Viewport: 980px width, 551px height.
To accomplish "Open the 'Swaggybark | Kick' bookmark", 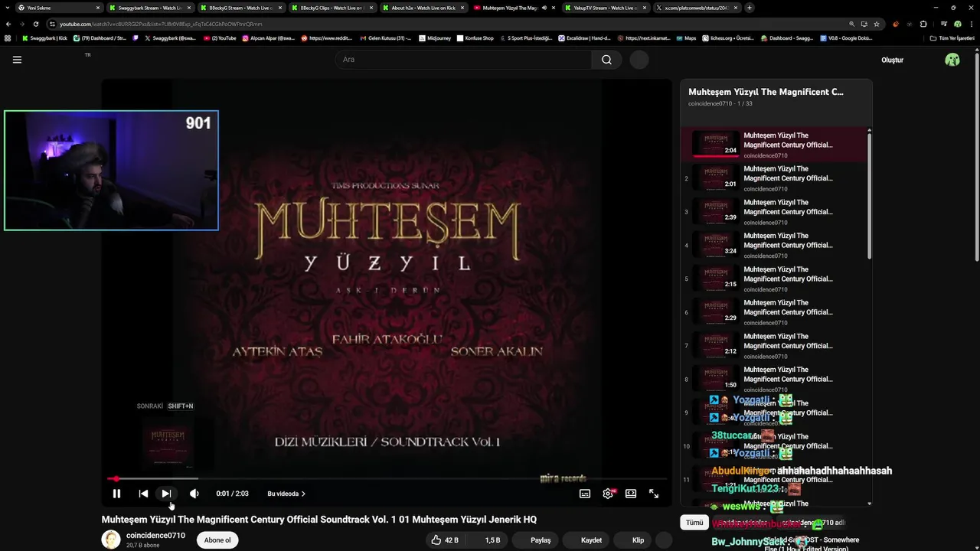I will coord(44,37).
